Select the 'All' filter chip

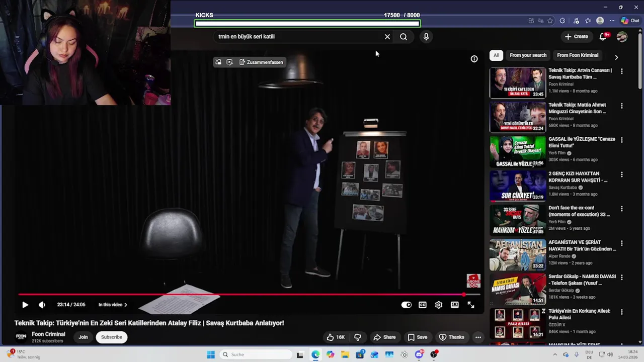496,55
